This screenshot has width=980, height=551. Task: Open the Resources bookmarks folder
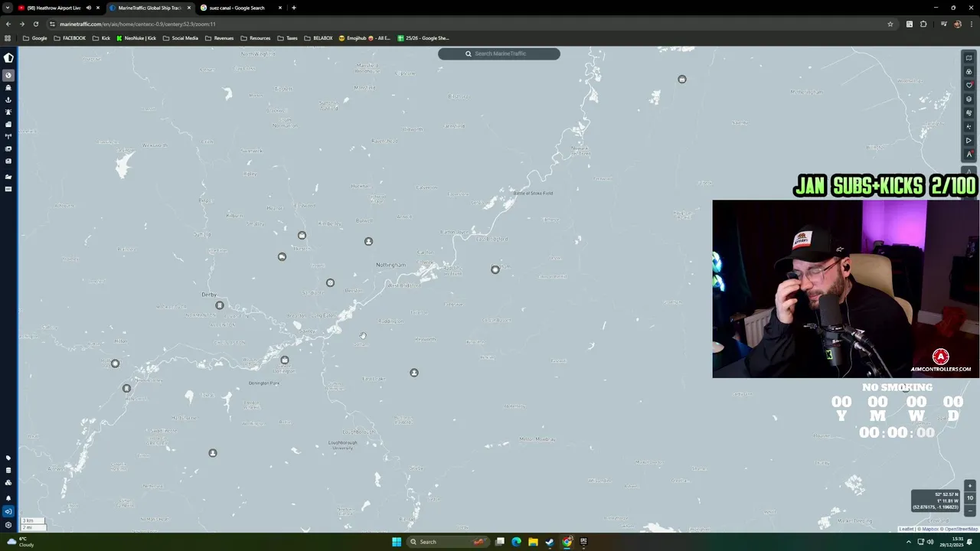pyautogui.click(x=256, y=38)
